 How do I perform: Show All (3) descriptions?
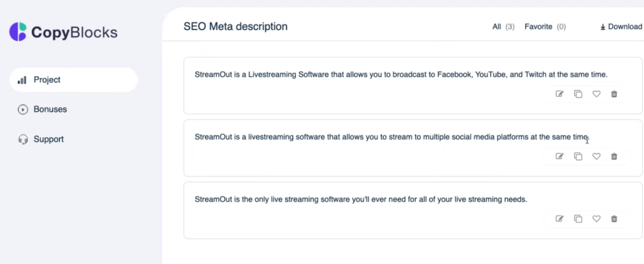coord(503,26)
